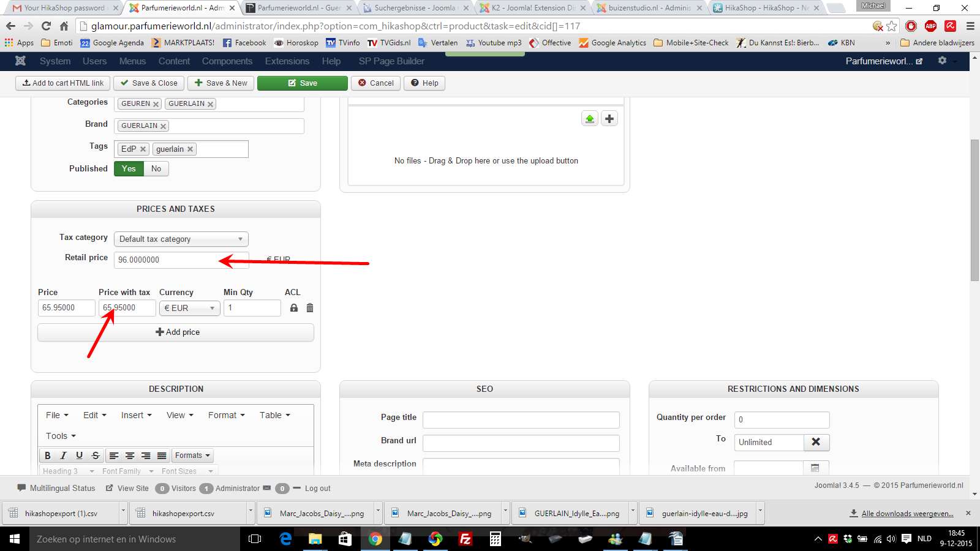
Task: Open the Components menu
Action: [x=227, y=61]
